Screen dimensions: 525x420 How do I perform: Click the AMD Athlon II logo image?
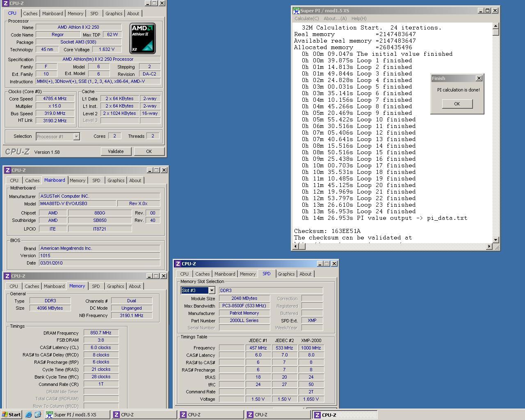pos(142,38)
